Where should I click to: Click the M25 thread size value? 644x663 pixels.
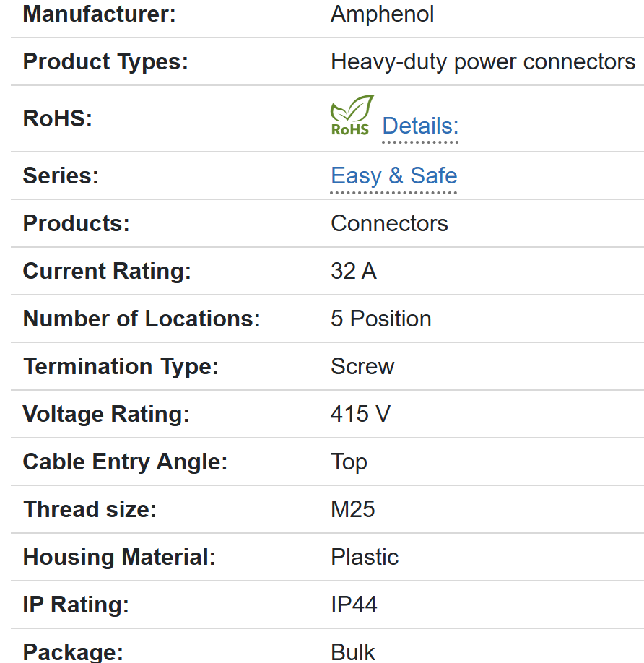(x=352, y=509)
